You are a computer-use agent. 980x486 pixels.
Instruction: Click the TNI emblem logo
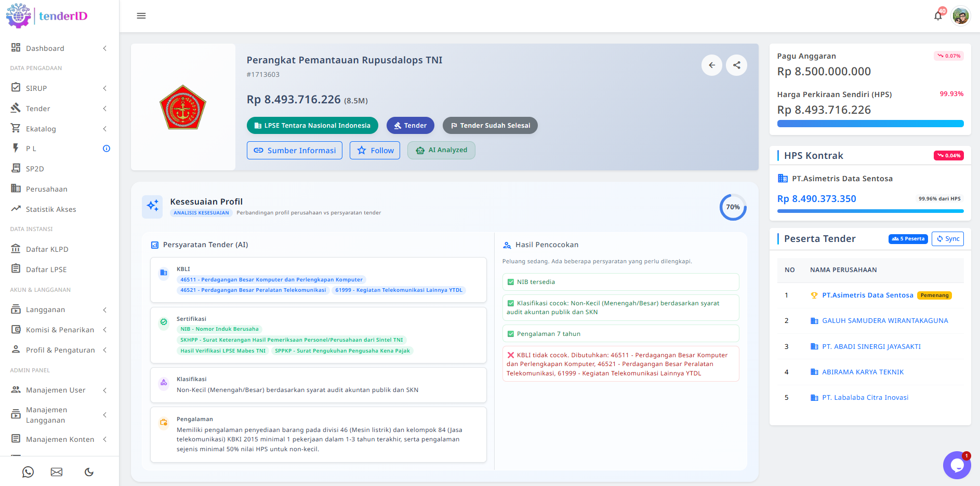[x=183, y=107]
